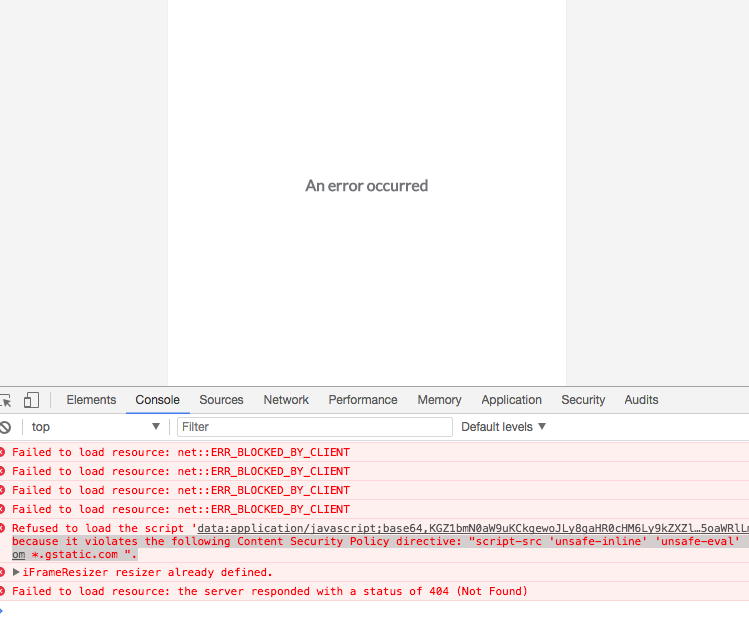The width and height of the screenshot is (749, 624).
Task: Toggle the device toolbar icon
Action: (x=31, y=400)
